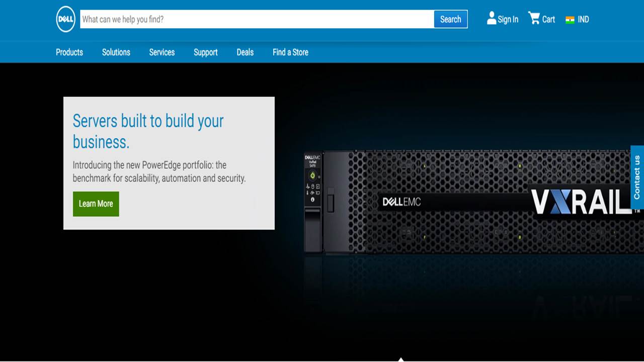Click the PowerEdge portfolio description text

159,171
